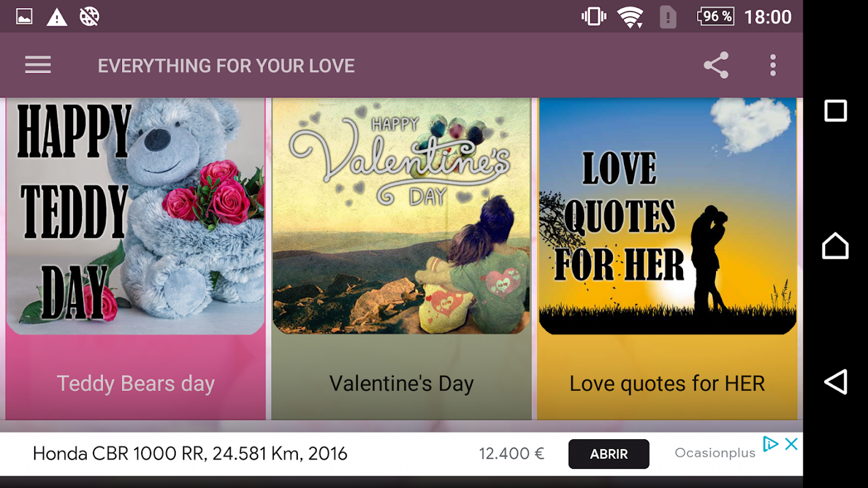Tap the Honda CBR 1000 RR ad text

tap(190, 454)
